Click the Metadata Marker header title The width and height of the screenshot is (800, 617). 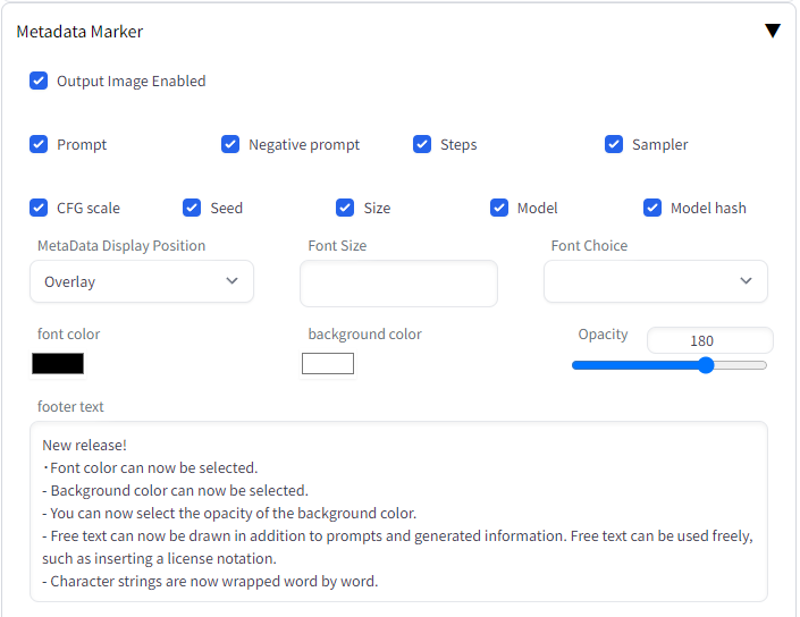80,31
